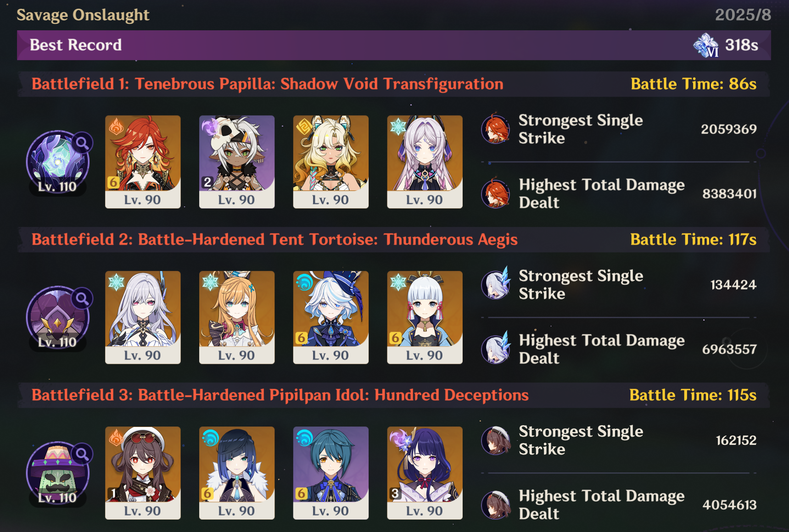Image resolution: width=789 pixels, height=532 pixels.
Task: Select the red-haired Pyro character card
Action: pyautogui.click(x=143, y=162)
